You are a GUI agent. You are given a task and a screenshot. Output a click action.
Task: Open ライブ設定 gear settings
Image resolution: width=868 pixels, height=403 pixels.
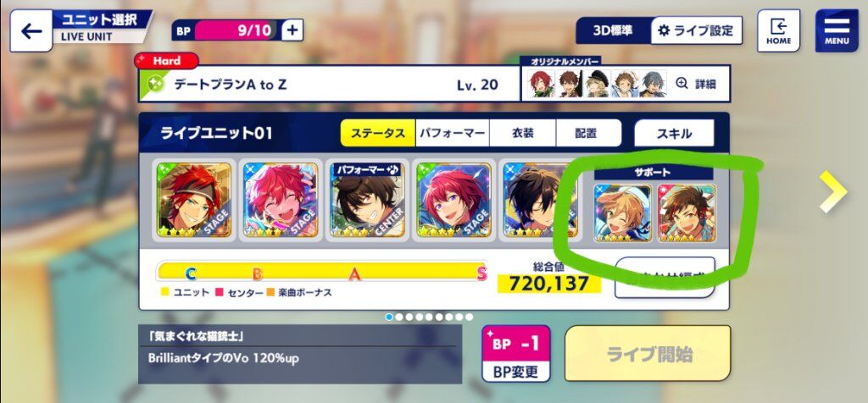point(696,30)
